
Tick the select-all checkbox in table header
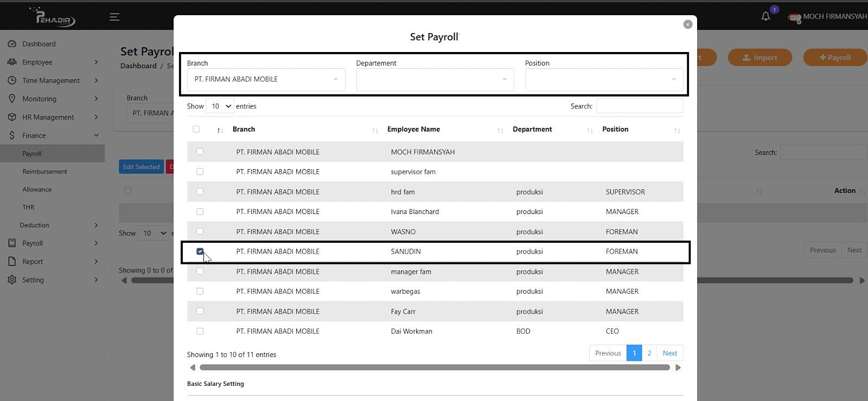[x=196, y=129]
